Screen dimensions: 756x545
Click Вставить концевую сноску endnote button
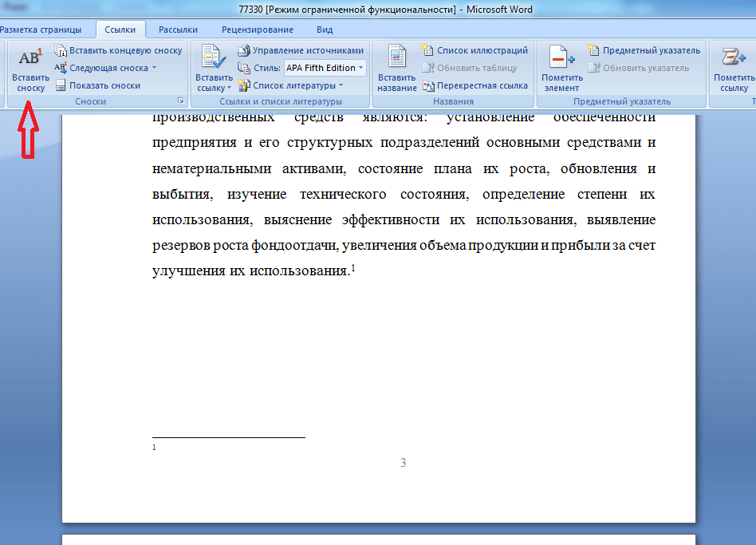coord(118,50)
